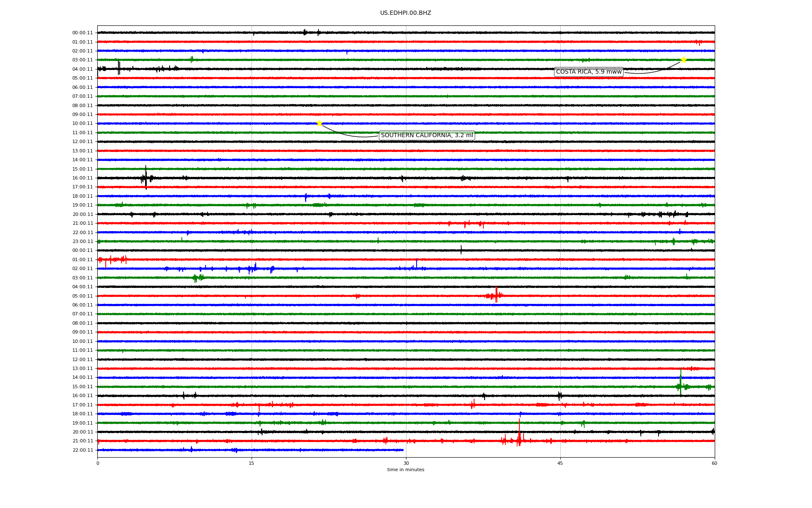812x508 pixels.
Task: Click the time in minutes axis label
Action: pyautogui.click(x=405, y=470)
